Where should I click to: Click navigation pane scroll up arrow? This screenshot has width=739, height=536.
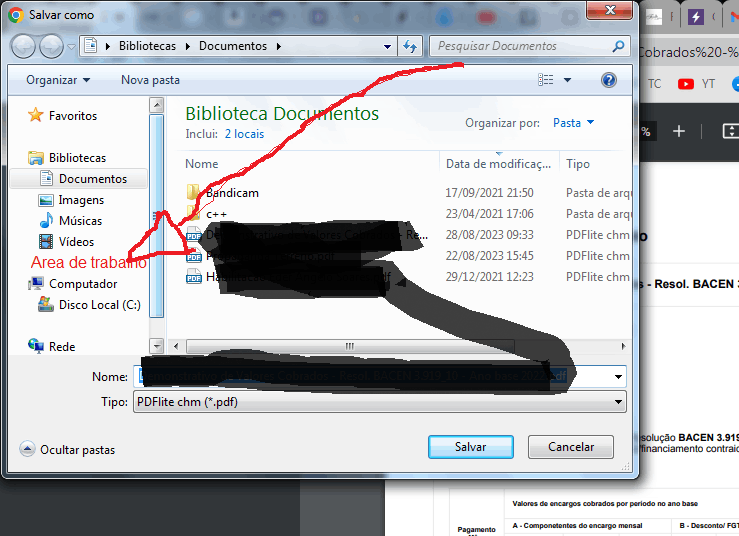pos(156,105)
